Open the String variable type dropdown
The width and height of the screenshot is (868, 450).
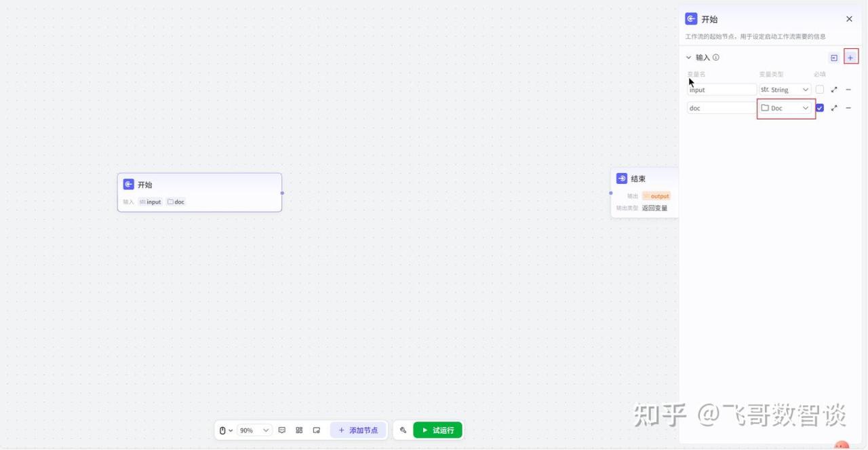[785, 90]
